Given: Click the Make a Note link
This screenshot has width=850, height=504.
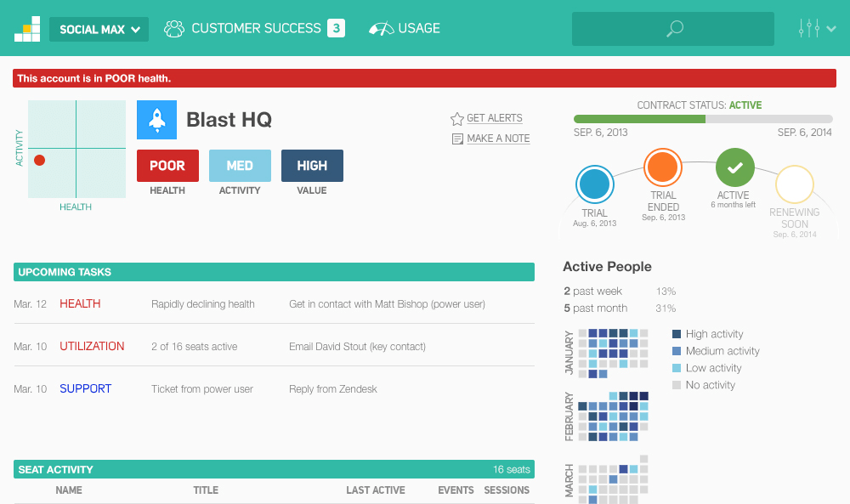Looking at the screenshot, I should pyautogui.click(x=497, y=139).
